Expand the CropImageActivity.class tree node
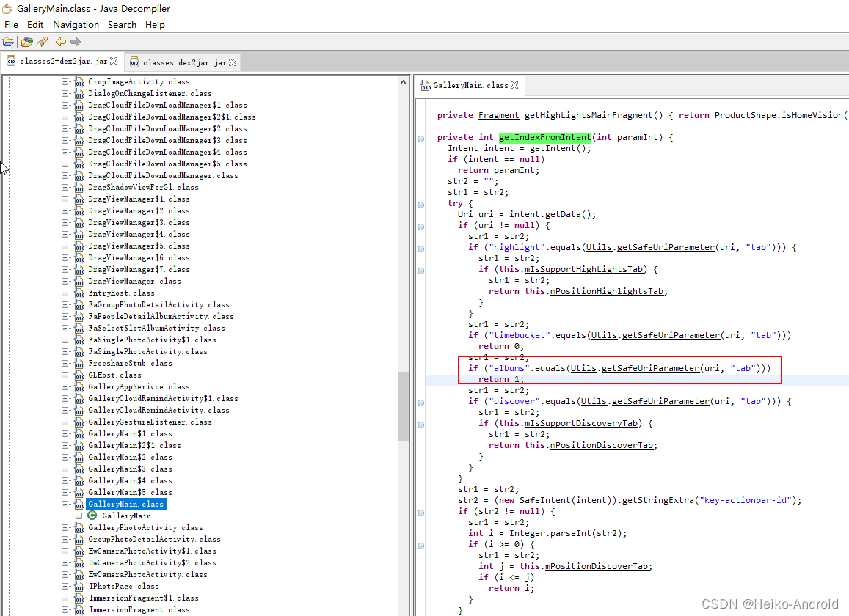The height and width of the screenshot is (616, 849). pos(65,82)
